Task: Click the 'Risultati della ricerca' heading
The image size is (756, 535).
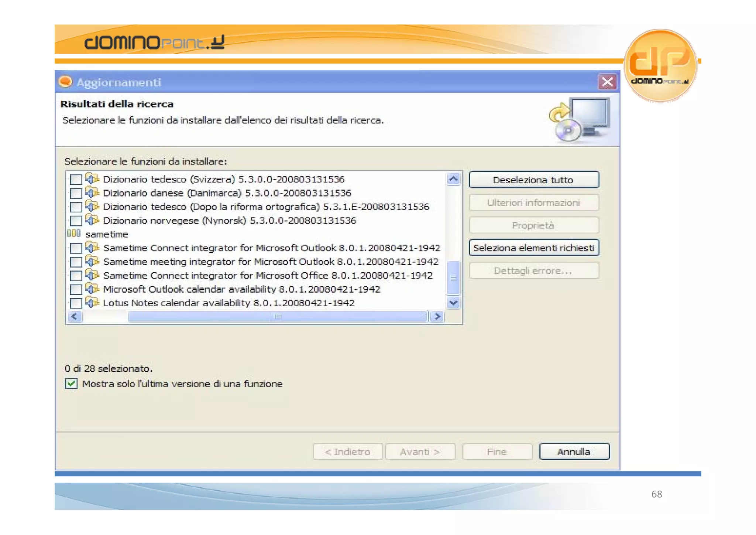Action: (117, 104)
